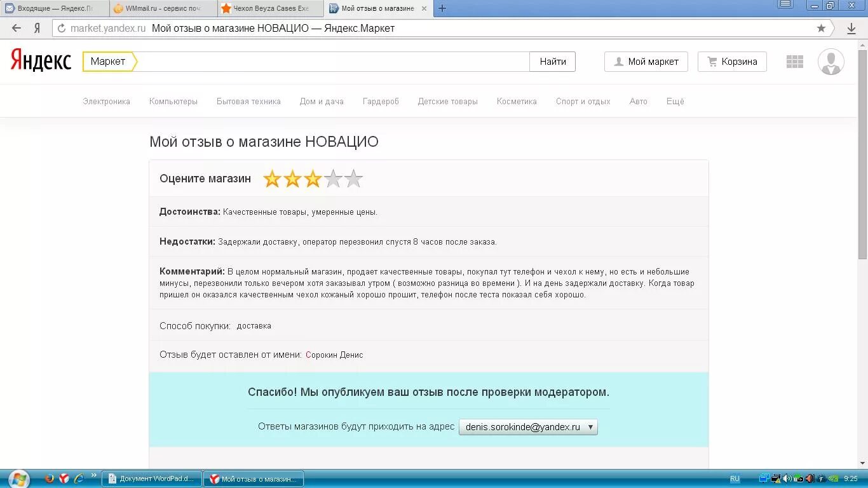Click the Найти search button

coord(553,62)
